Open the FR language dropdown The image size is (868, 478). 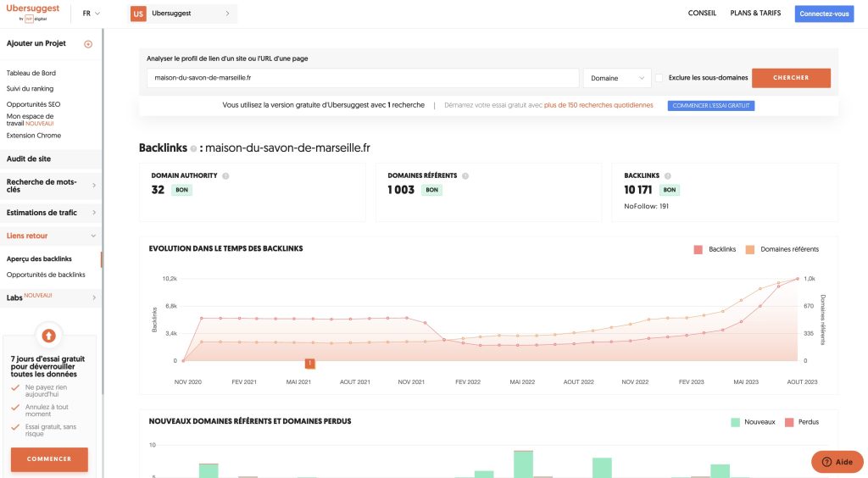91,14
